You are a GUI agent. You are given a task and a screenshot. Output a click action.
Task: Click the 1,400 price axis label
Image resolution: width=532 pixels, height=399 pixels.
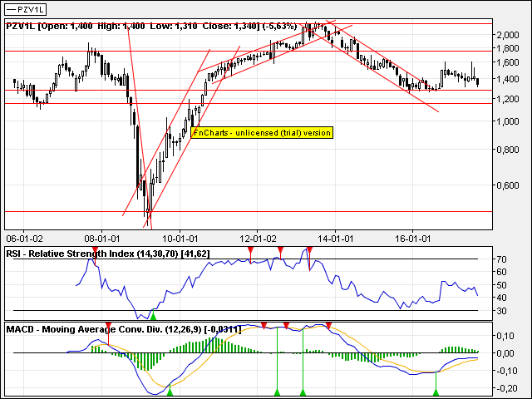(508, 80)
